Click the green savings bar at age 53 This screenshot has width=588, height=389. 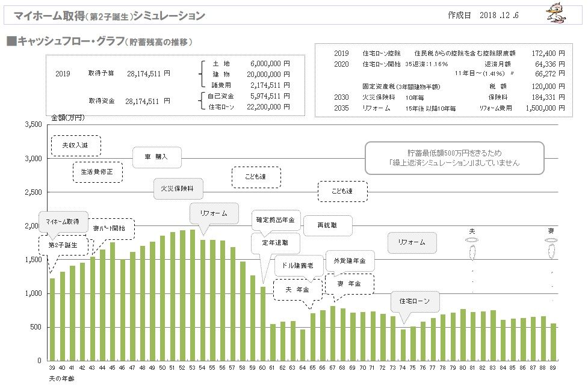click(x=193, y=295)
